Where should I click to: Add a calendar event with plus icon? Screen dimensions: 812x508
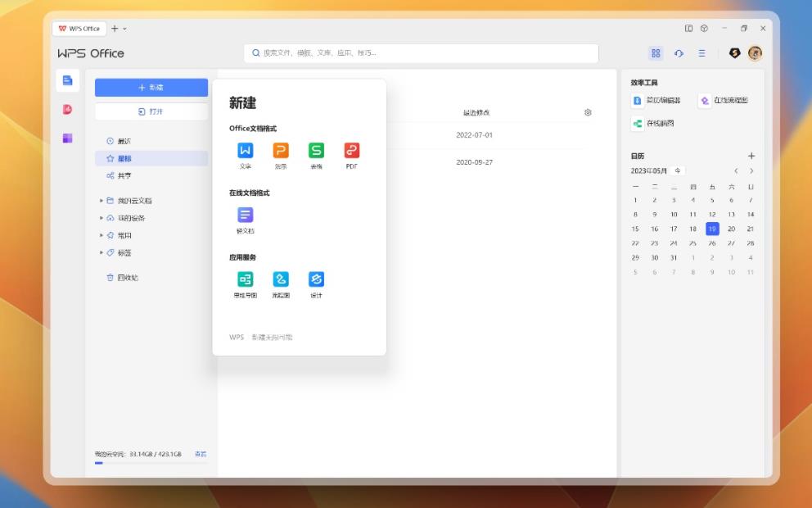[751, 156]
